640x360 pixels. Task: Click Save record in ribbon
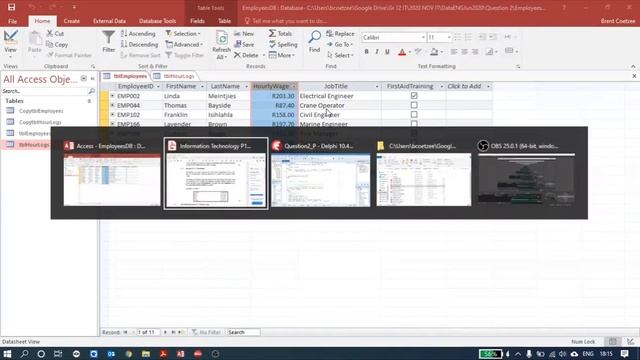click(x=244, y=44)
